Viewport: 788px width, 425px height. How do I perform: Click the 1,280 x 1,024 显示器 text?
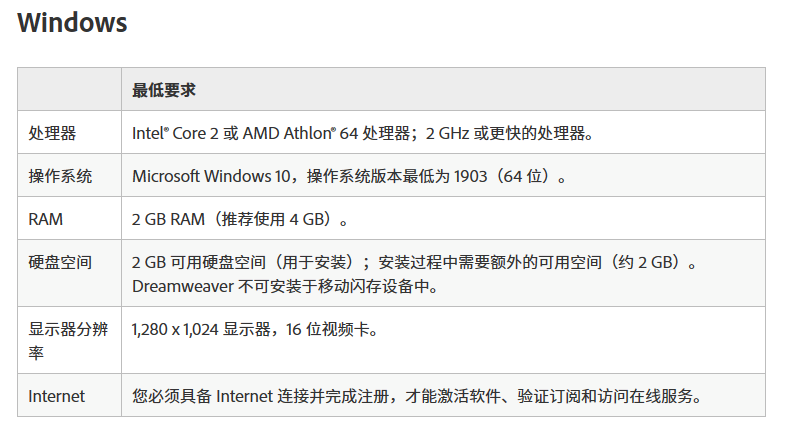pos(201,330)
